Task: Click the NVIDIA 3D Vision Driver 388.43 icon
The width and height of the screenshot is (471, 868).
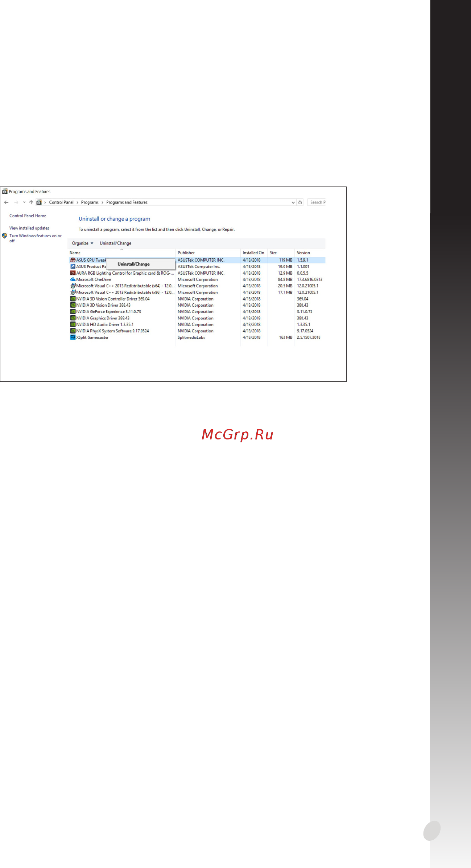Action: tap(73, 305)
